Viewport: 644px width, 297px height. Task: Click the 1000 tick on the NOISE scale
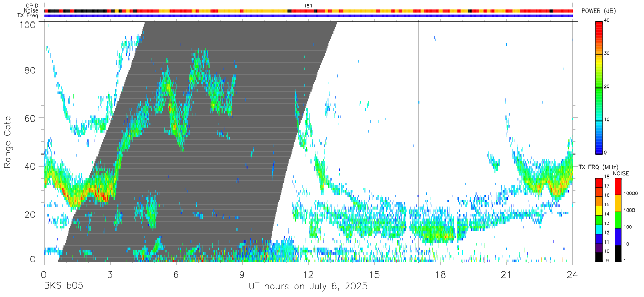click(629, 210)
